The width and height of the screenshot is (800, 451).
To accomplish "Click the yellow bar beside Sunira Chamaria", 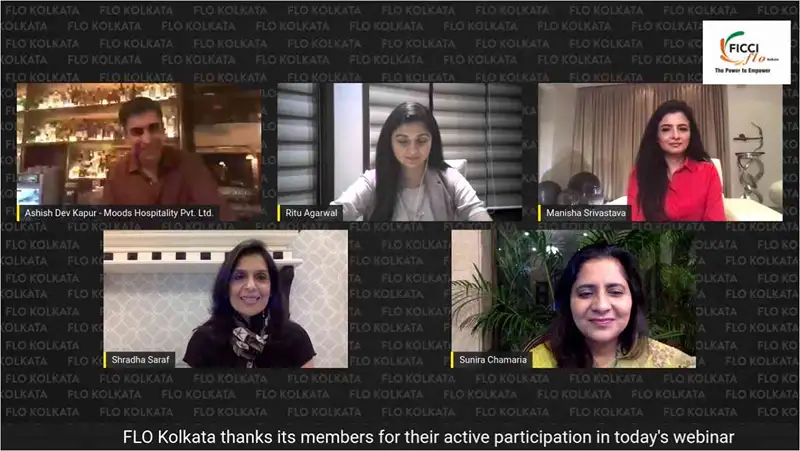I will [x=453, y=360].
